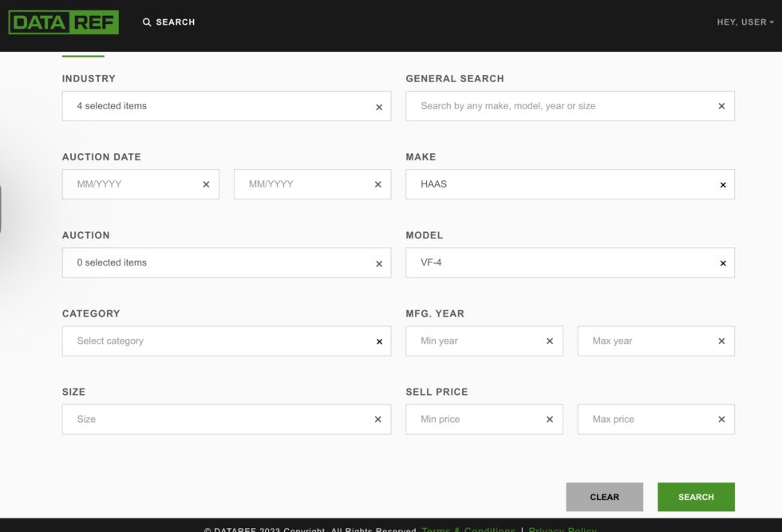Open the Terms & Conditions link

click(x=468, y=530)
